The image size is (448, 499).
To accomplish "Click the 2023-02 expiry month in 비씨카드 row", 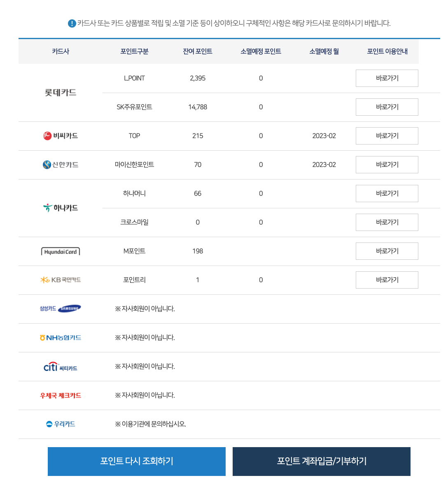I will (324, 136).
